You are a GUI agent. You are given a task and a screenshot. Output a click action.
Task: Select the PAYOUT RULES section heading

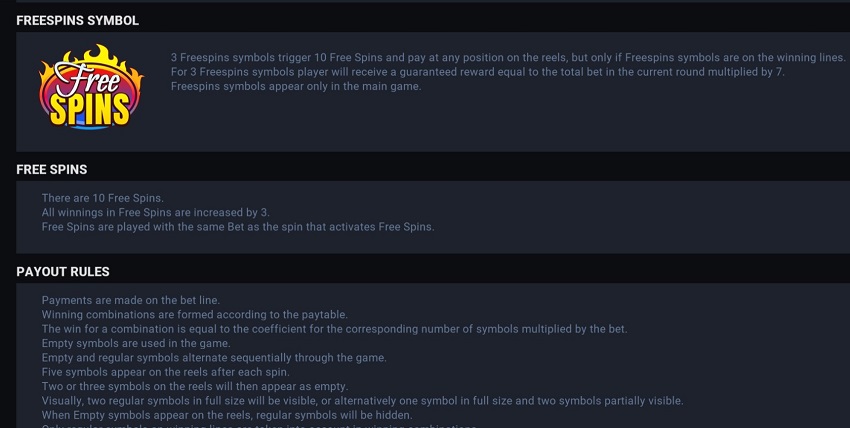(63, 271)
